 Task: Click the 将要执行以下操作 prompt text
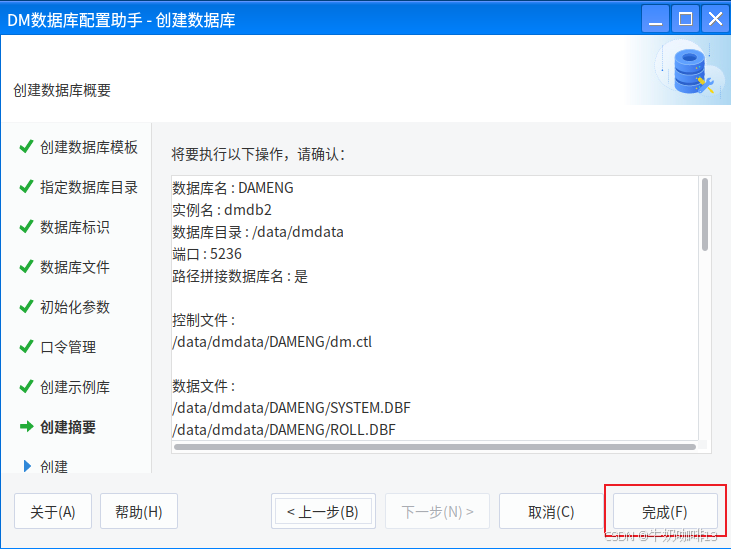(258, 154)
